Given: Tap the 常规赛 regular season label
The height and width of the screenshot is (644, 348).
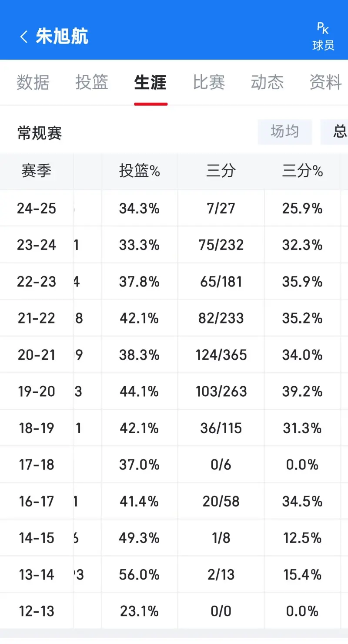Looking at the screenshot, I should tap(39, 133).
